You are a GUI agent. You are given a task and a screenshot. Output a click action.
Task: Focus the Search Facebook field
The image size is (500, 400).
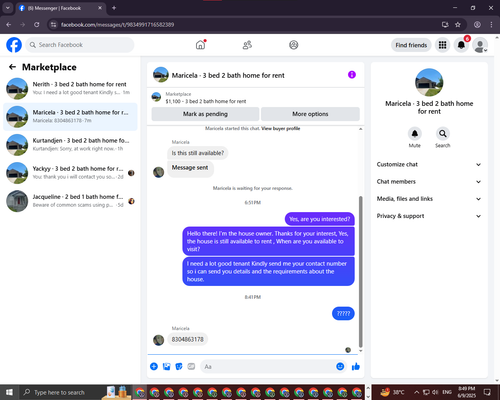80,45
